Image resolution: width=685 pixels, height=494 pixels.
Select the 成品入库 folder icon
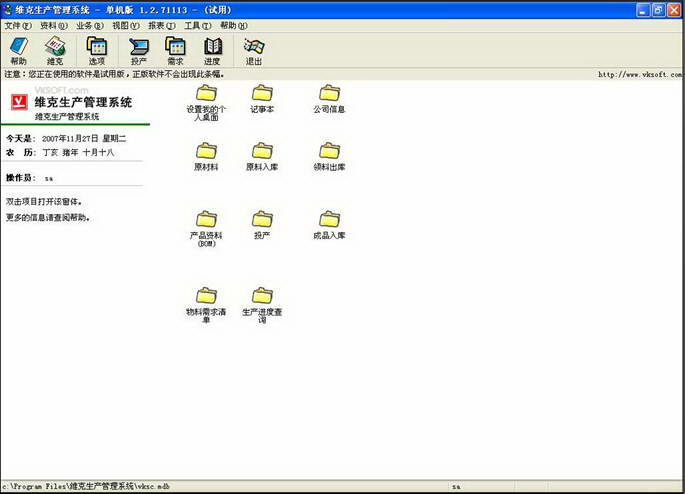point(329,225)
